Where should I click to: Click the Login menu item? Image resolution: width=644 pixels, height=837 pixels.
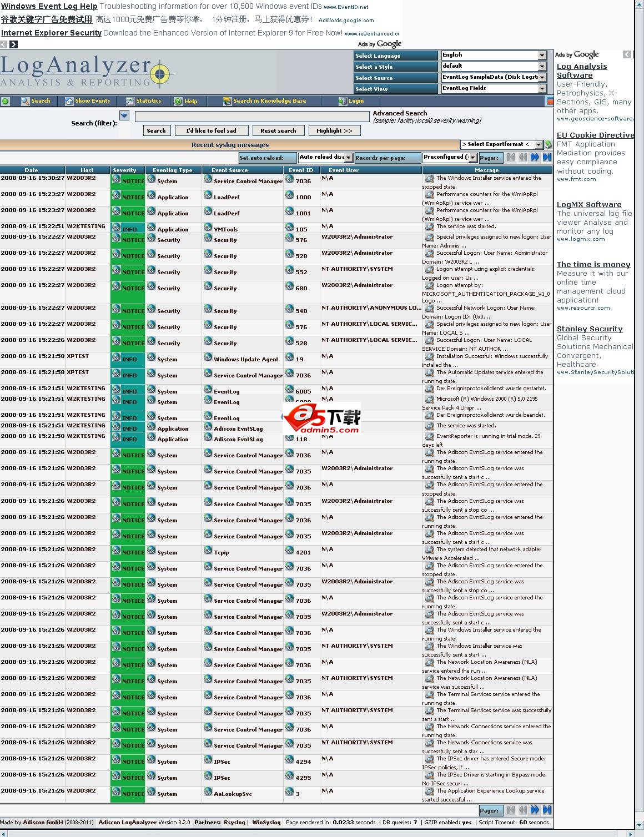point(351,101)
